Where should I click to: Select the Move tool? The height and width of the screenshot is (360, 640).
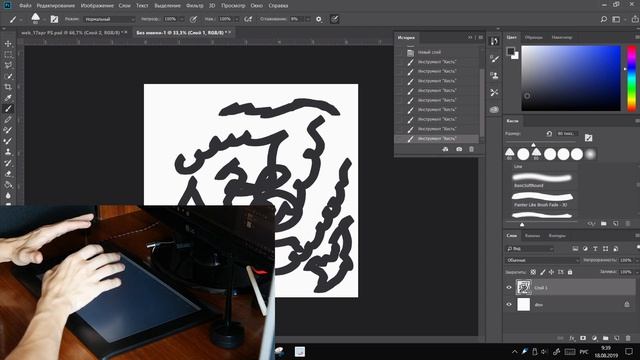tap(8, 44)
